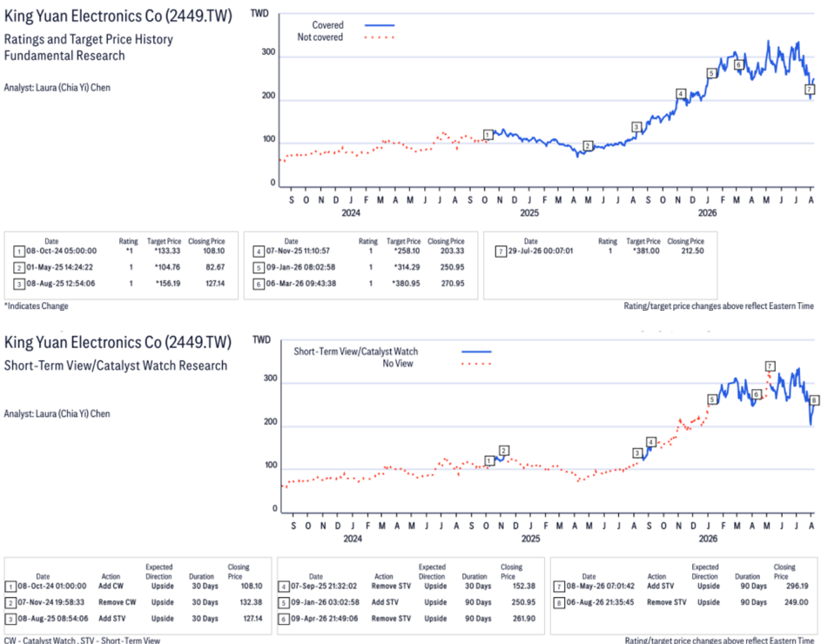Click closing price 132.38
This screenshot has width=821, height=644.
pyautogui.click(x=252, y=602)
